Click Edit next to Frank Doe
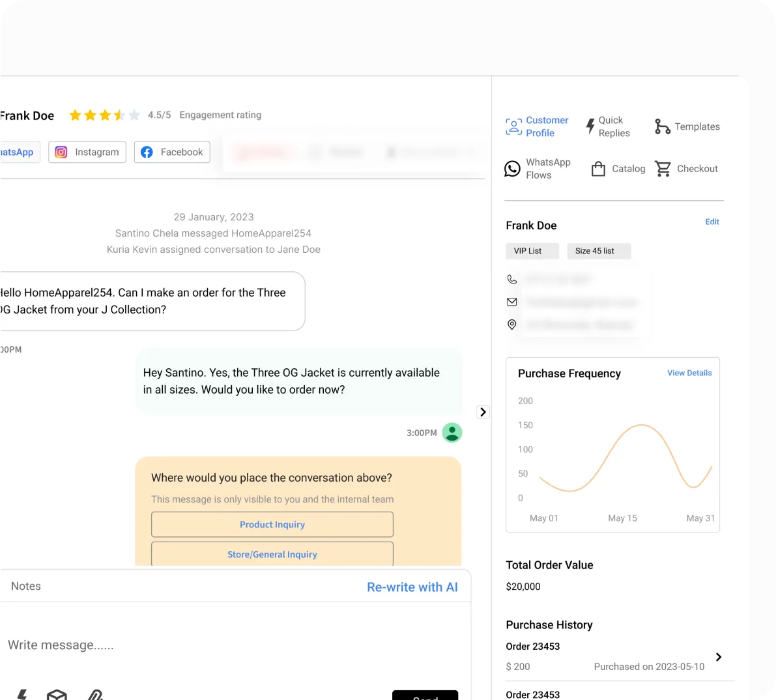 click(x=712, y=222)
